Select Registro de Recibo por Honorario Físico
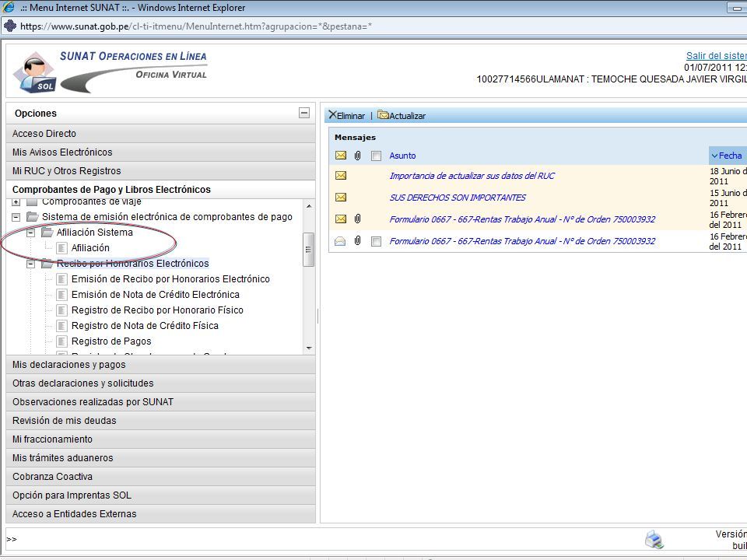 coord(157,310)
